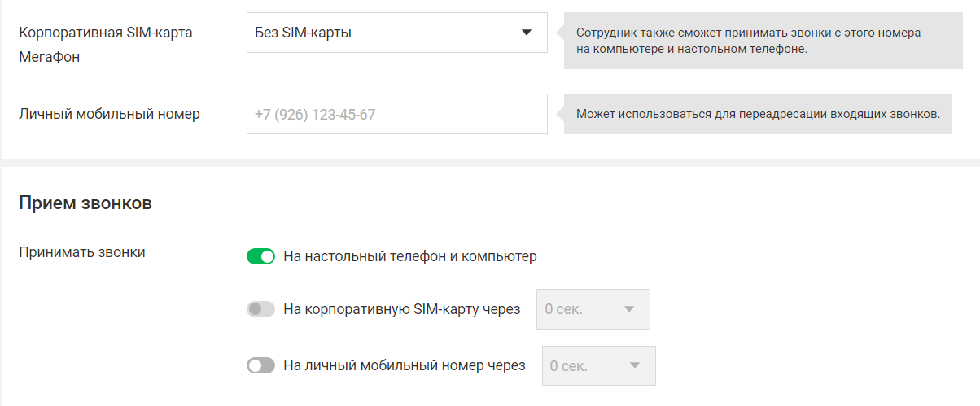The height and width of the screenshot is (406, 980).
Task: Click the 'На личный мобильный номер через' label
Action: [405, 366]
